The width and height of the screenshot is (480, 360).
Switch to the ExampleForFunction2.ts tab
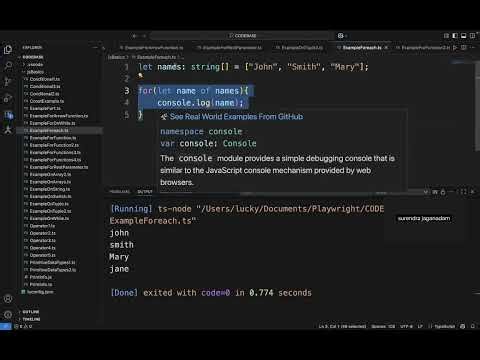(423, 48)
